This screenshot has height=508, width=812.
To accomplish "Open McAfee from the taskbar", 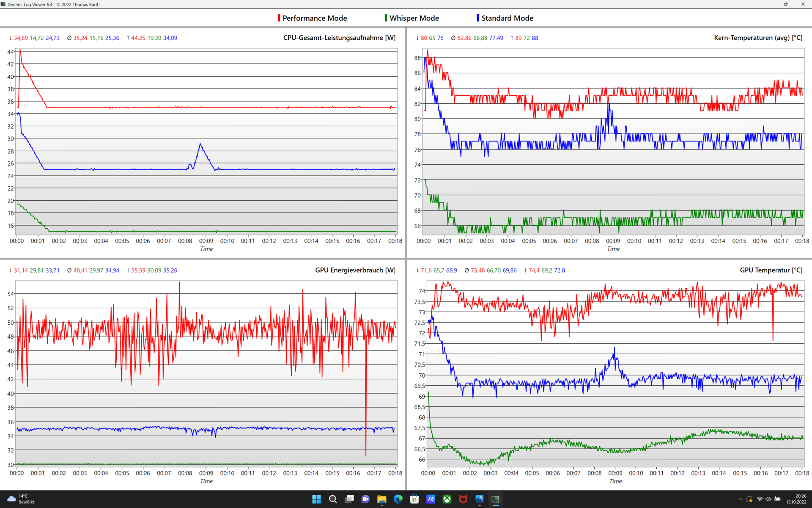I will 463,500.
